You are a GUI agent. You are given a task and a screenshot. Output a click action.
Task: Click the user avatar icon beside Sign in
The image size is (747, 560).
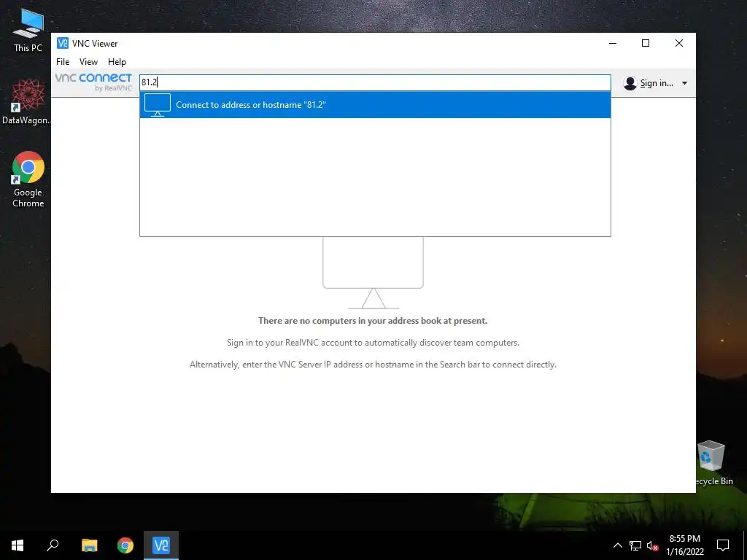[630, 83]
